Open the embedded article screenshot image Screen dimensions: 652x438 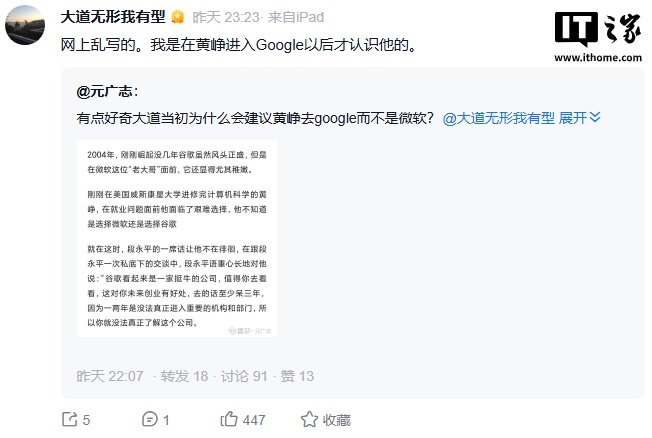177,238
